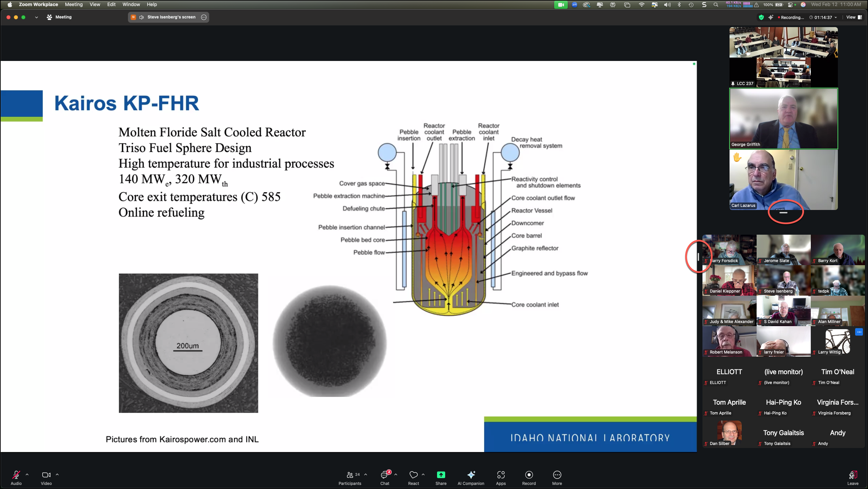
Task: Open video options arrow next to Video
Action: point(57,474)
